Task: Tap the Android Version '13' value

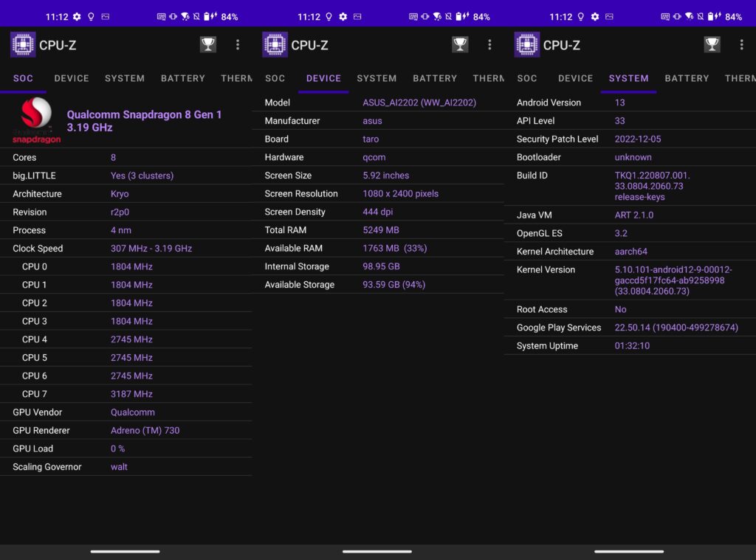Action: [x=619, y=103]
